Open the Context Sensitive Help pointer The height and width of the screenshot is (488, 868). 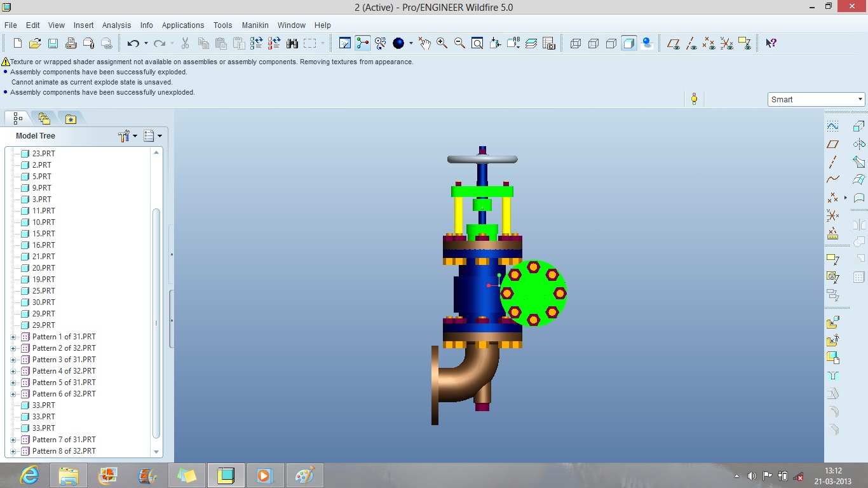click(x=771, y=43)
